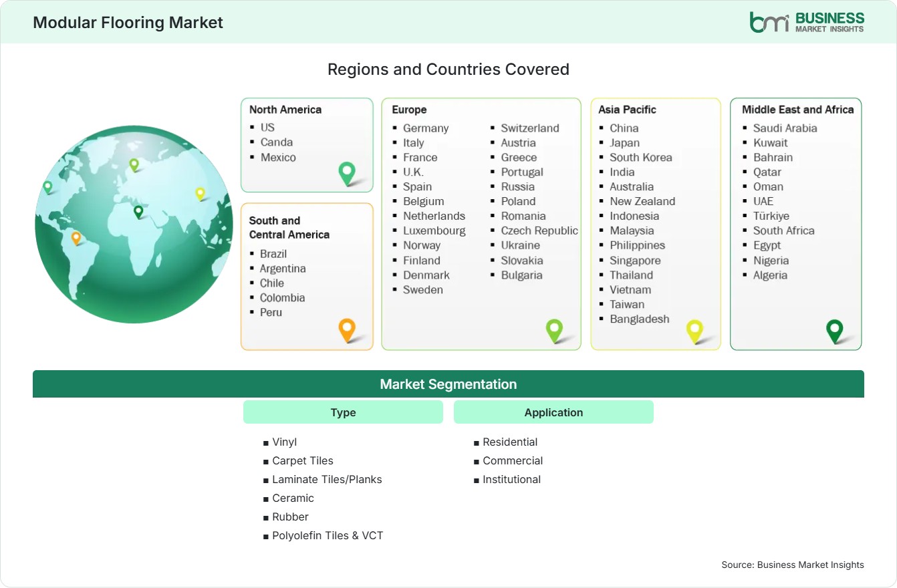Select Bangladesh in Asia Pacific list
Viewport: 897px width, 588px height.
640,319
